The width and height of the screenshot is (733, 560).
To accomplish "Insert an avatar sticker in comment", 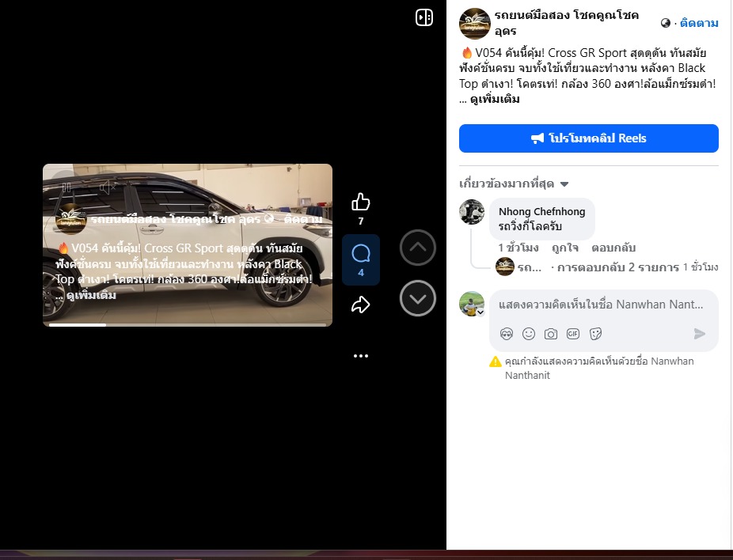I will click(507, 334).
